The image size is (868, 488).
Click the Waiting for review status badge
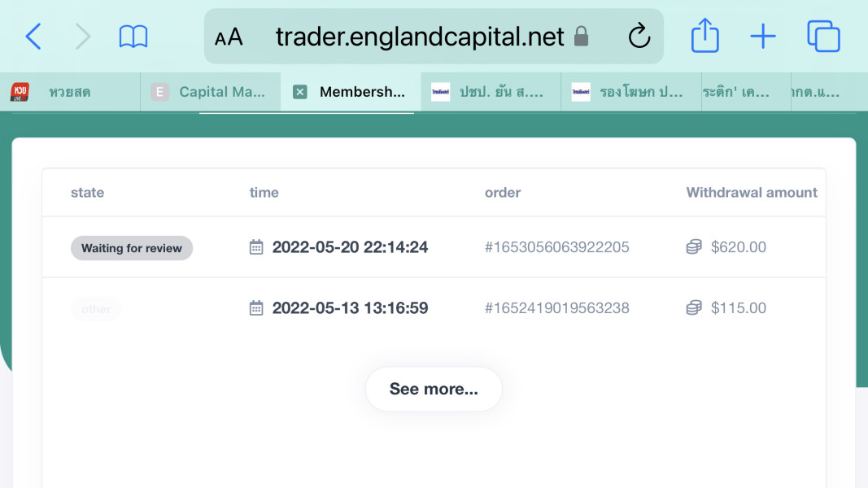pyautogui.click(x=132, y=248)
